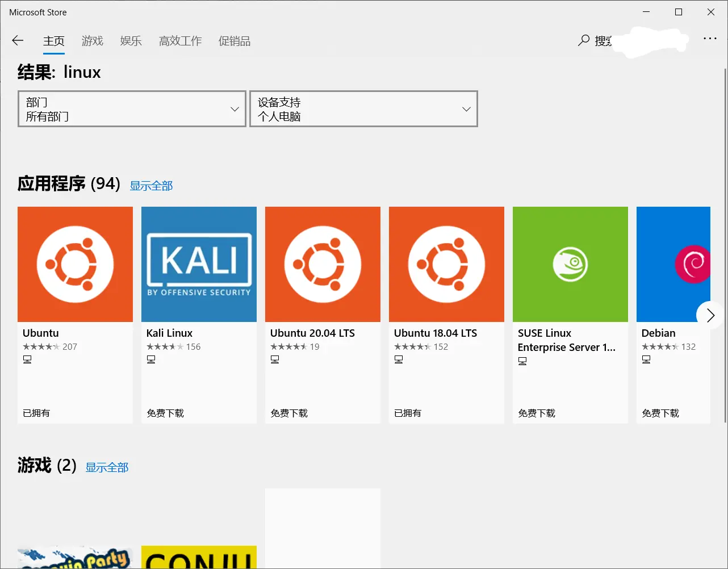
Task: Click 免费下载 under Debian
Action: point(660,413)
